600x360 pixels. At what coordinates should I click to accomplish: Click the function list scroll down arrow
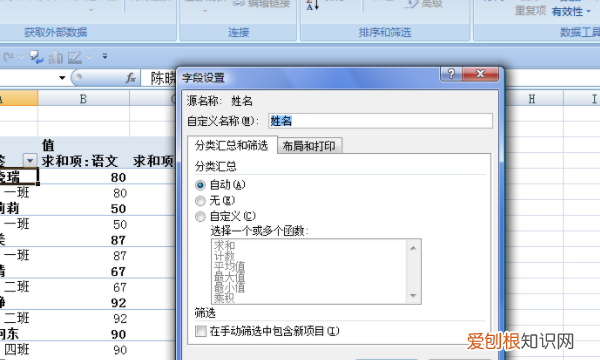pos(413,295)
